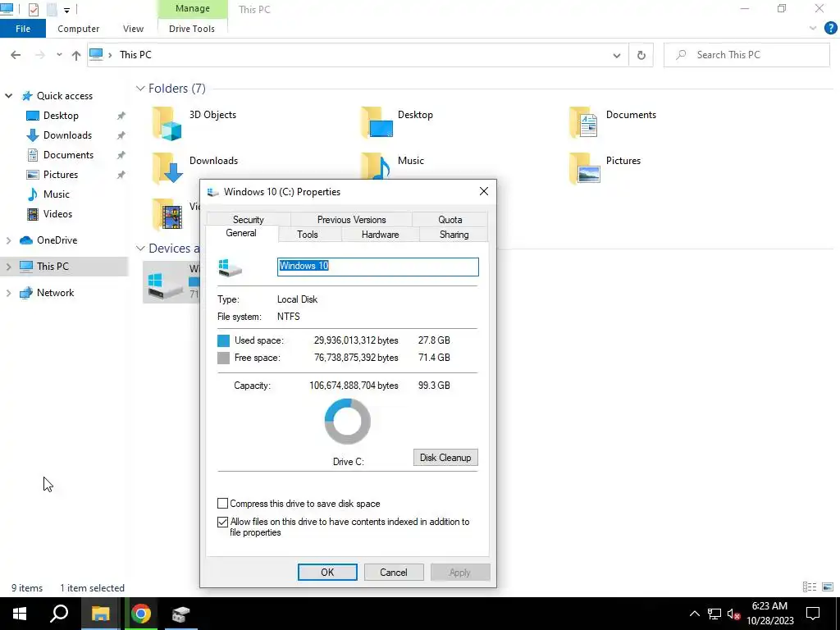Open the 3D Objects folder icon
Screen dimensions: 840x630
pyautogui.click(x=167, y=123)
